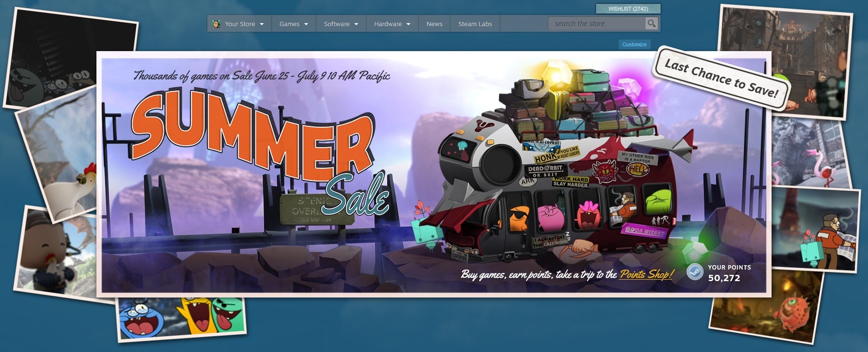Click the HONK bumper sticker
Image resolution: width=868 pixels, height=352 pixels.
[546, 158]
